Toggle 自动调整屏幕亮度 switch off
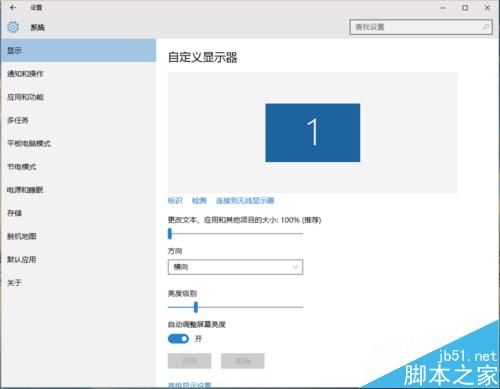 pyautogui.click(x=178, y=339)
